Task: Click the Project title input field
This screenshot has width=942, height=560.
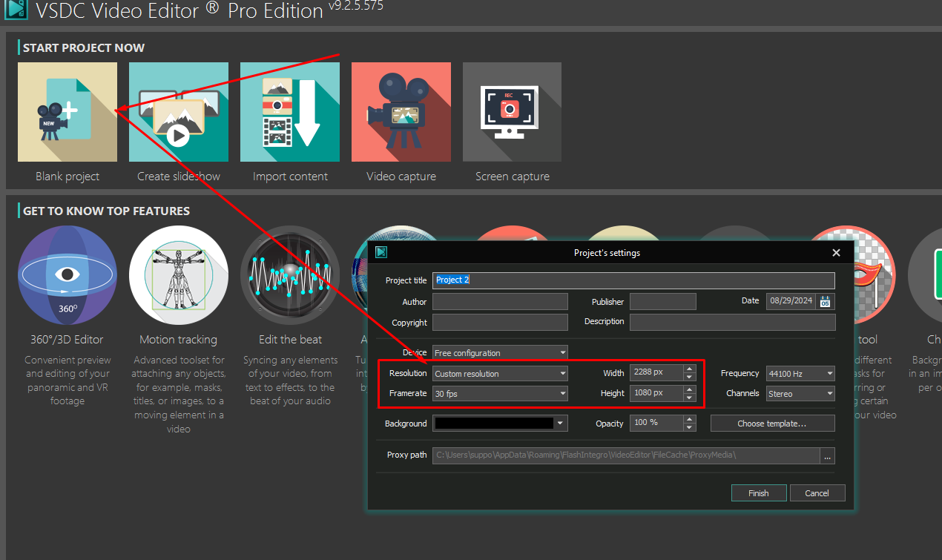Action: coord(633,280)
